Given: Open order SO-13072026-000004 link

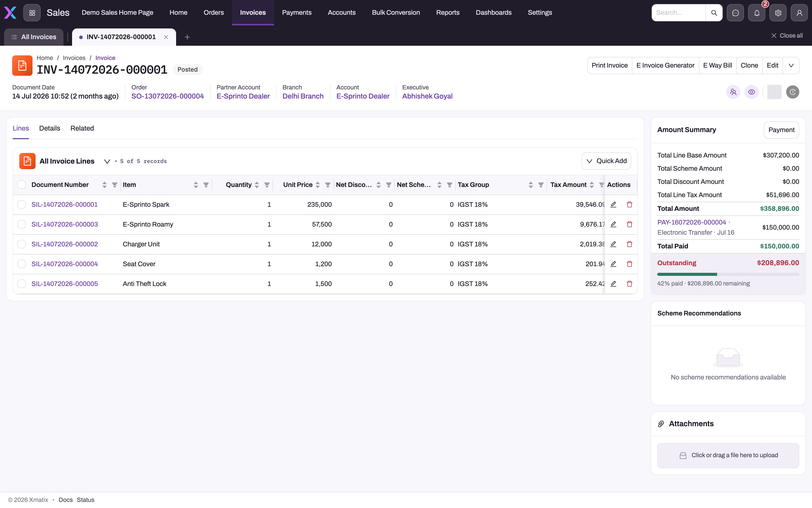Looking at the screenshot, I should click(167, 96).
